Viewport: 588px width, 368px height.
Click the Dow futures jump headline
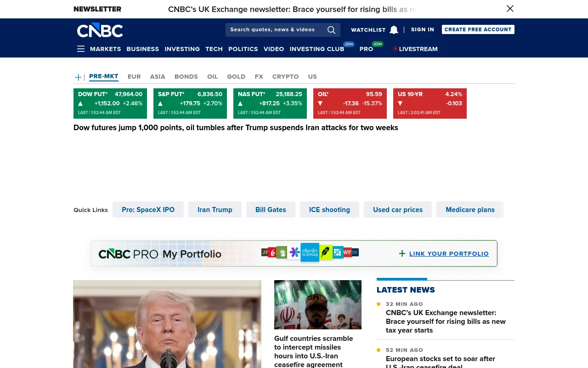click(236, 128)
